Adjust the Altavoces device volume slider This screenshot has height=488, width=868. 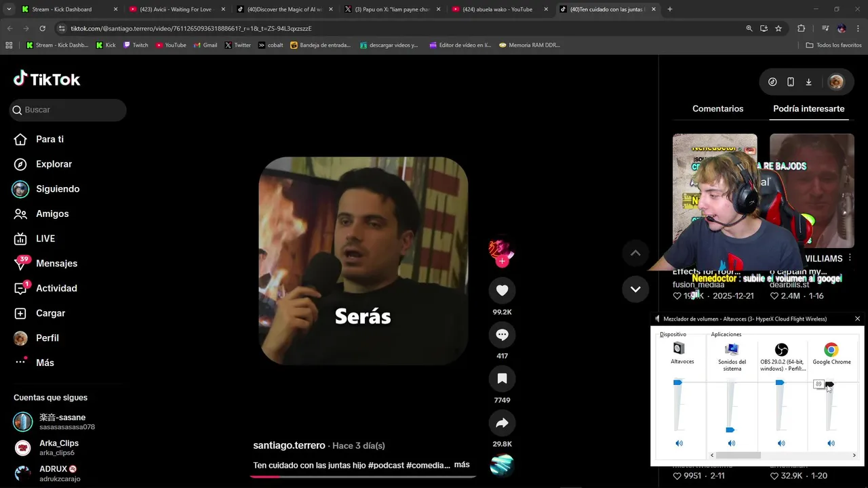677,383
